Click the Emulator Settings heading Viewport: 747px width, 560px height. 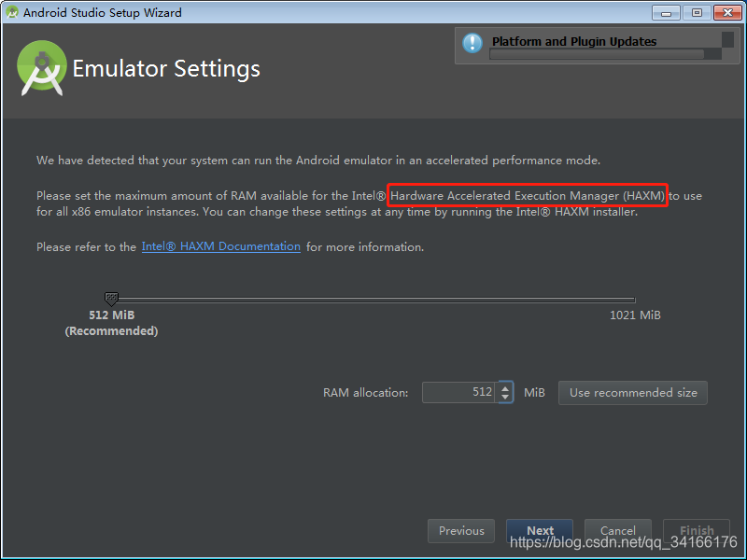pos(166,68)
